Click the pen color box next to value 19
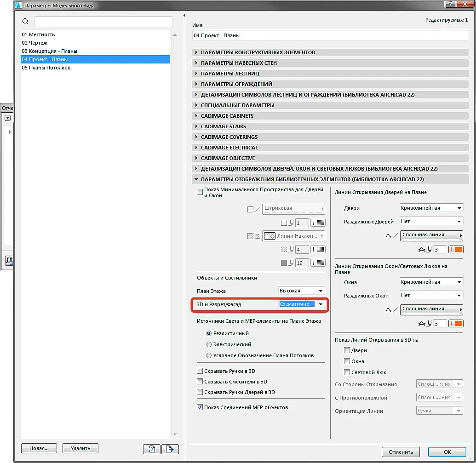The width and height of the screenshot is (476, 463). (x=318, y=263)
